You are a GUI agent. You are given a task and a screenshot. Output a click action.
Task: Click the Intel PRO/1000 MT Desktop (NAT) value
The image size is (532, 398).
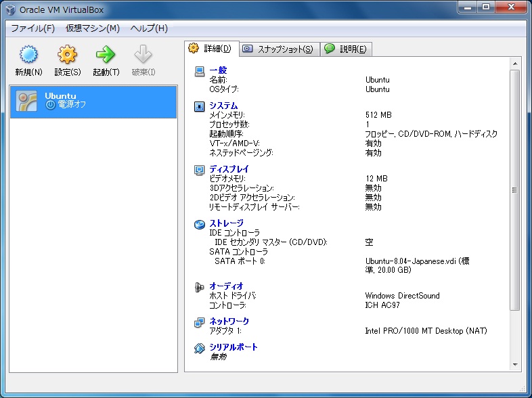tap(426, 330)
